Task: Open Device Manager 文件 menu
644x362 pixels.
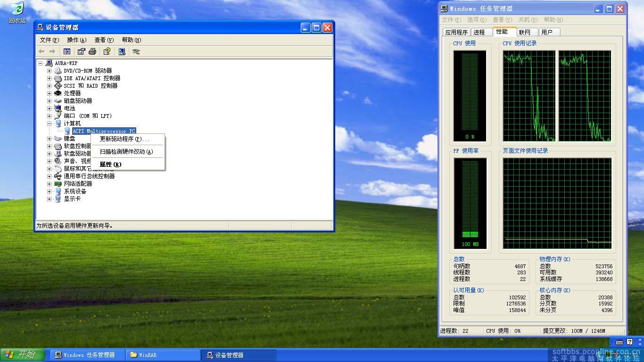Action: point(50,40)
